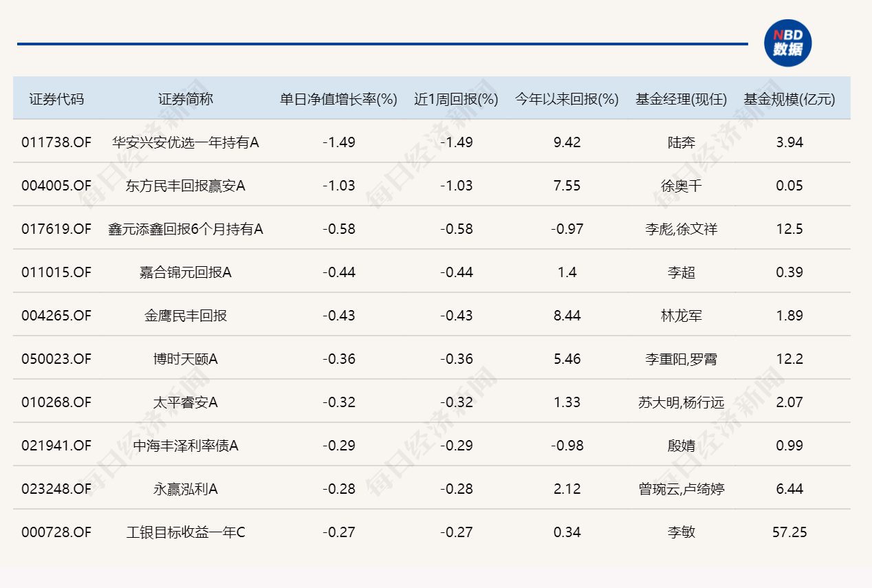Click the 基金规模(亿元) column header
This screenshot has width=872, height=588.
(789, 99)
